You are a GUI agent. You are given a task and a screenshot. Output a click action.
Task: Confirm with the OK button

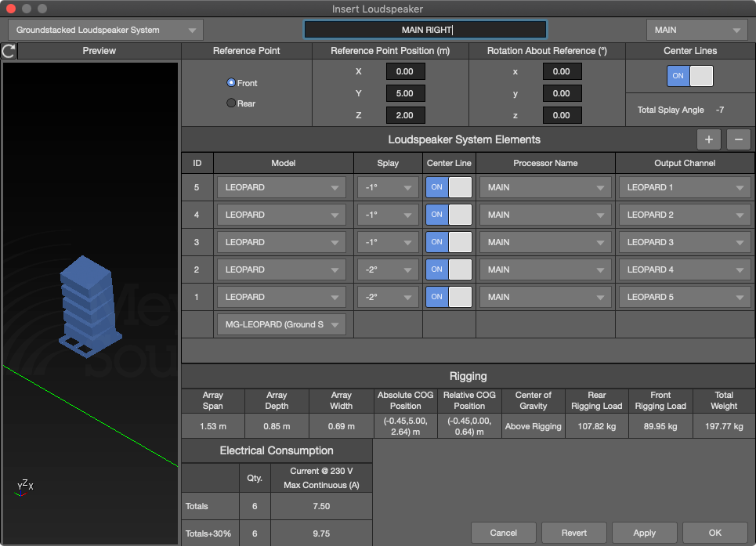coord(714,533)
